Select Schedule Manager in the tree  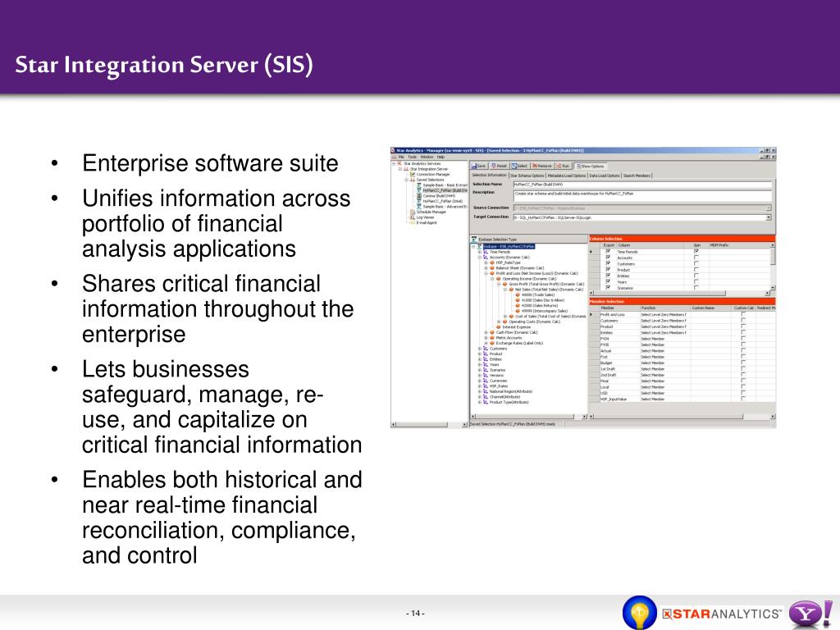click(x=431, y=212)
